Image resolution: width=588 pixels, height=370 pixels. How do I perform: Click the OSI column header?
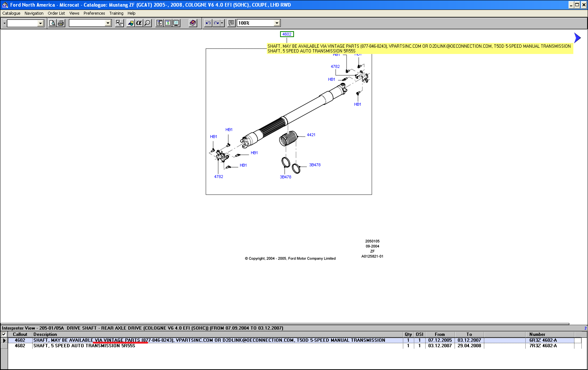coord(420,334)
